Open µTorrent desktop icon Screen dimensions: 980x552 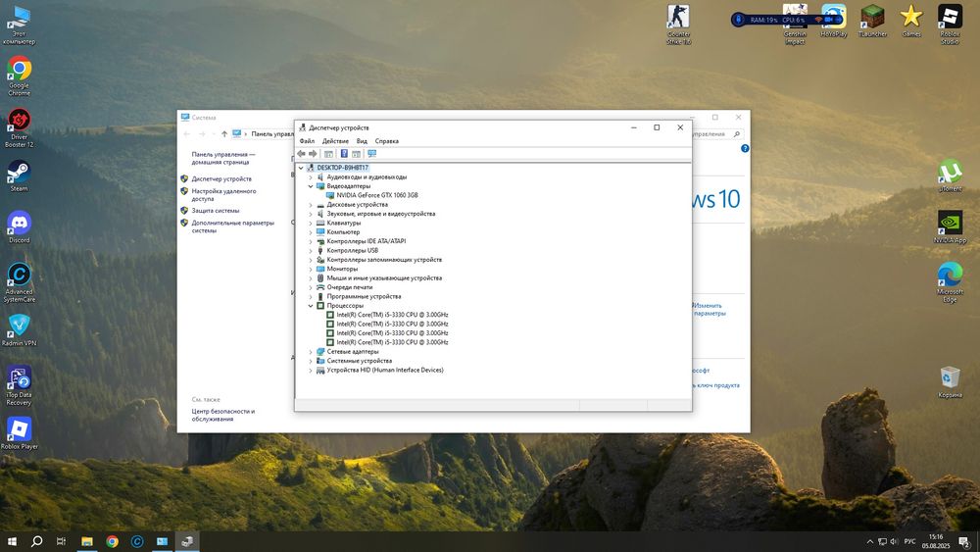(x=950, y=176)
